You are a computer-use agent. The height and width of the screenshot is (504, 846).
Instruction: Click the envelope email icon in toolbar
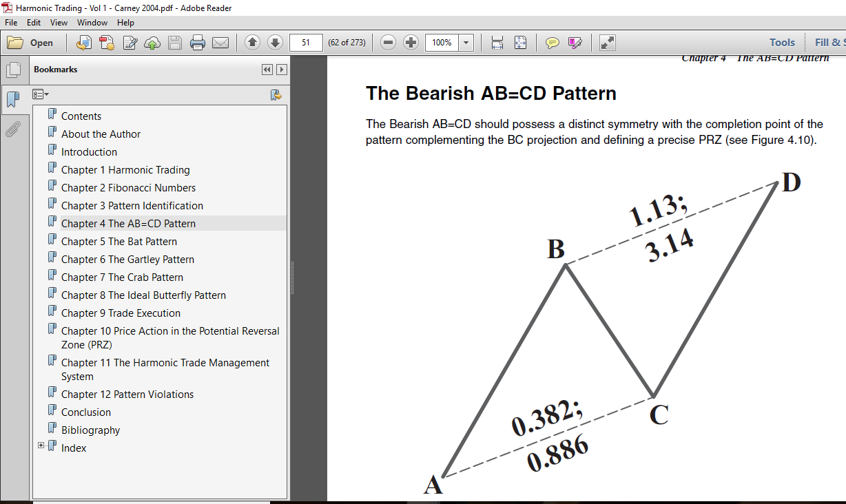coord(220,43)
